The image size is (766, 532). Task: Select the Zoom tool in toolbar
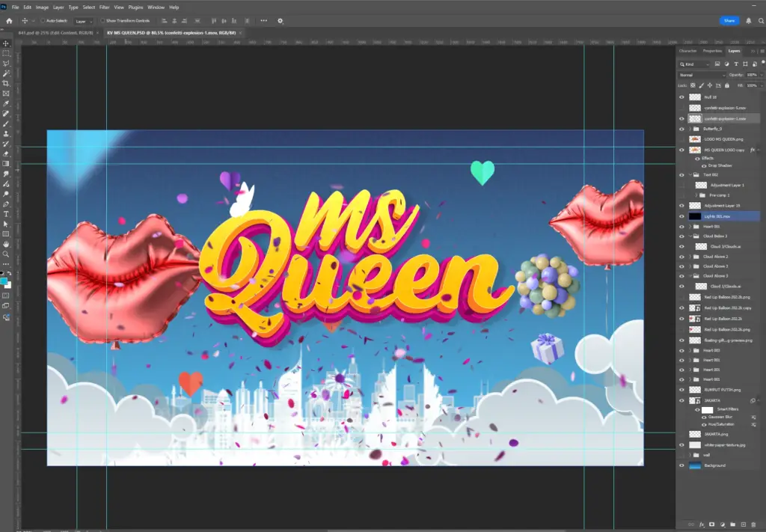pyautogui.click(x=6, y=254)
